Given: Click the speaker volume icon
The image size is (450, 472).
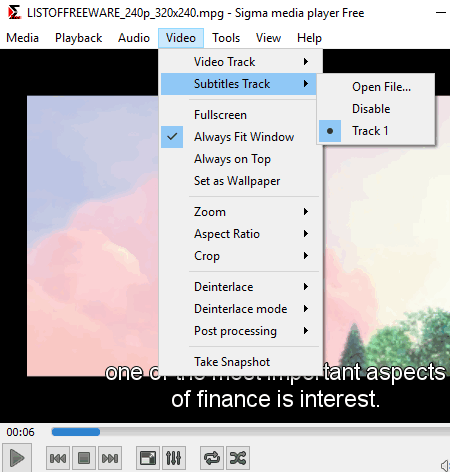Looking at the screenshot, I should pos(445,465).
